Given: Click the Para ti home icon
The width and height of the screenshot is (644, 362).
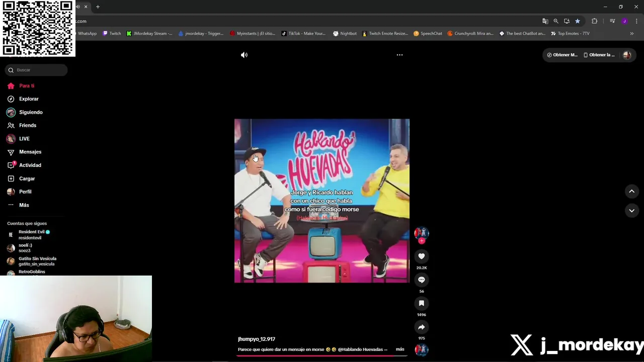Looking at the screenshot, I should point(11,86).
